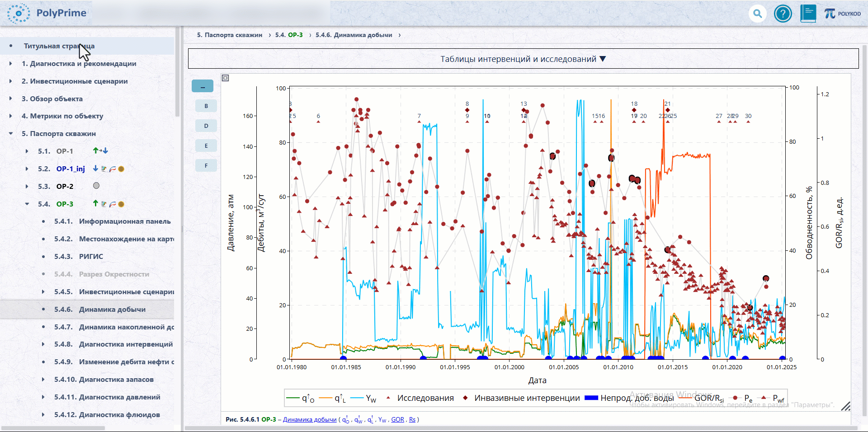The width and height of the screenshot is (868, 432).
Task: Toggle the Yw series in chart legend
Action: (x=363, y=398)
